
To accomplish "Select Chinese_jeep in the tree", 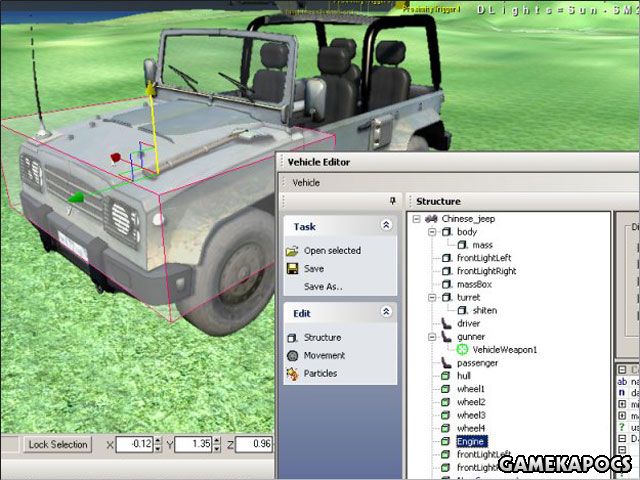I will coord(468,219).
